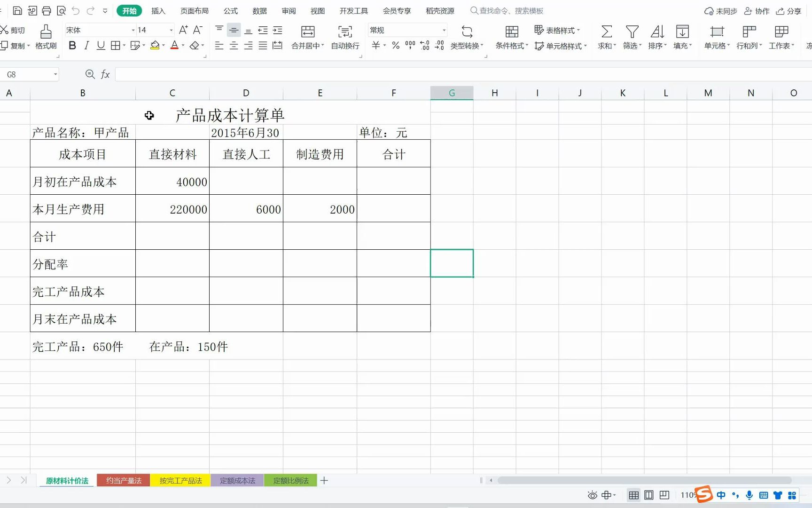Click the Undo arrow icon

click(76, 10)
